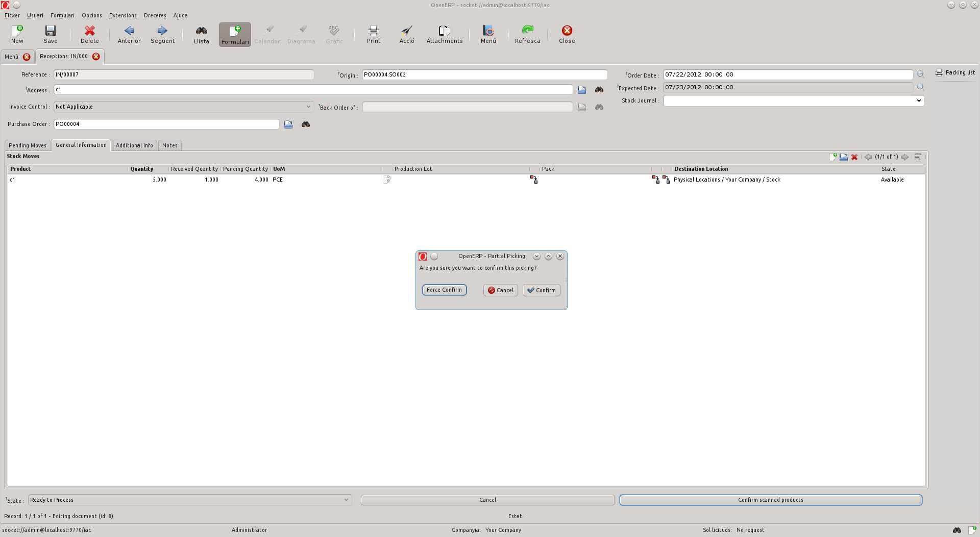The width and height of the screenshot is (980, 537).
Task: Open the Fitxer menu
Action: point(12,15)
